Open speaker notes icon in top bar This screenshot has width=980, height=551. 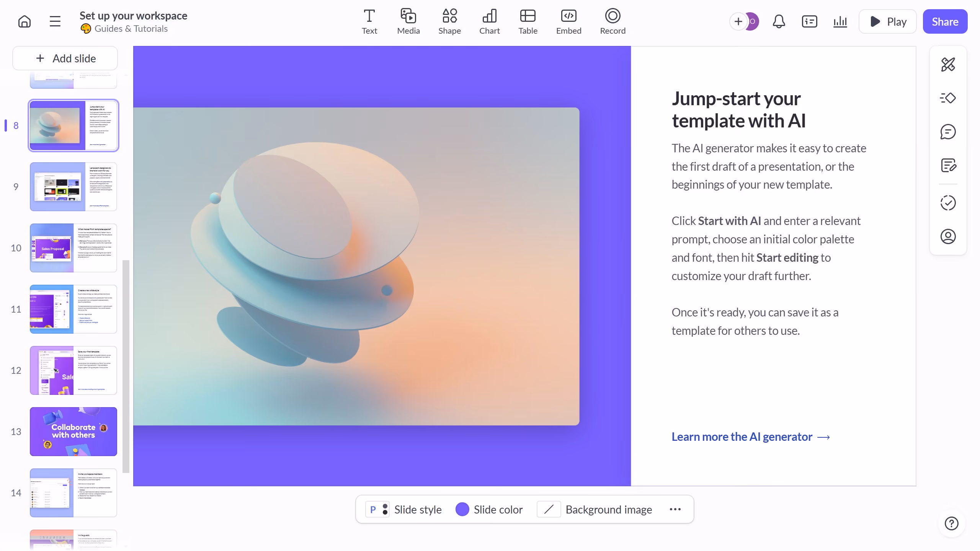pyautogui.click(x=809, y=21)
